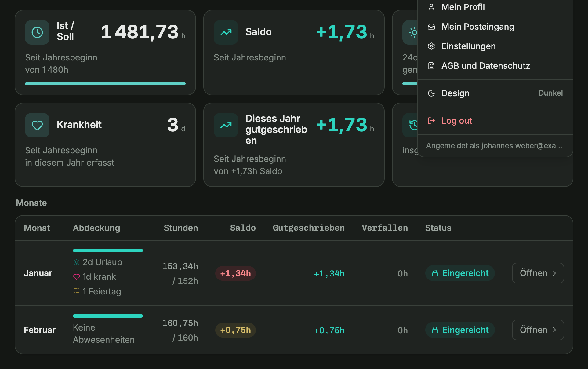This screenshot has height=369, width=588.
Task: Click the logout arrow icon
Action: point(431,121)
